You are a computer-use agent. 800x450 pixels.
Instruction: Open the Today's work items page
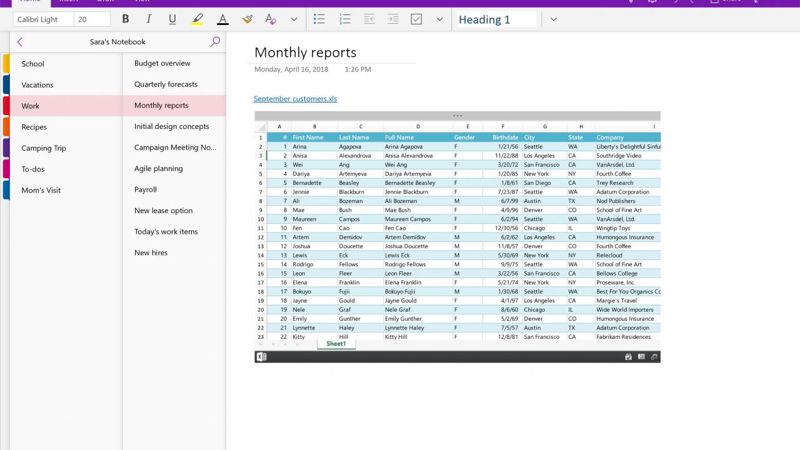click(174, 232)
